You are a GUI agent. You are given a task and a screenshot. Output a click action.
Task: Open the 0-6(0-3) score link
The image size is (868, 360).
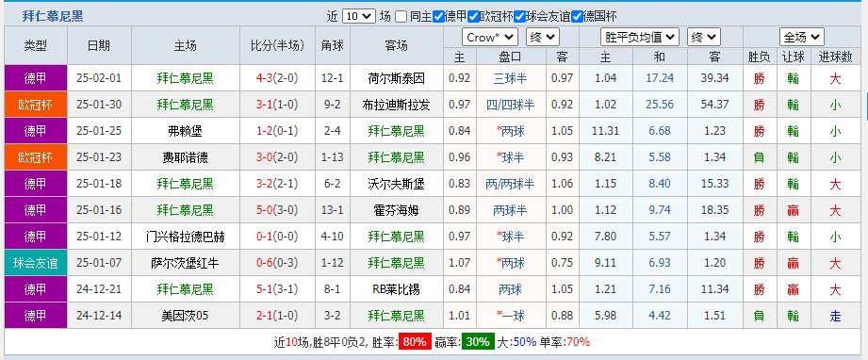point(277,263)
